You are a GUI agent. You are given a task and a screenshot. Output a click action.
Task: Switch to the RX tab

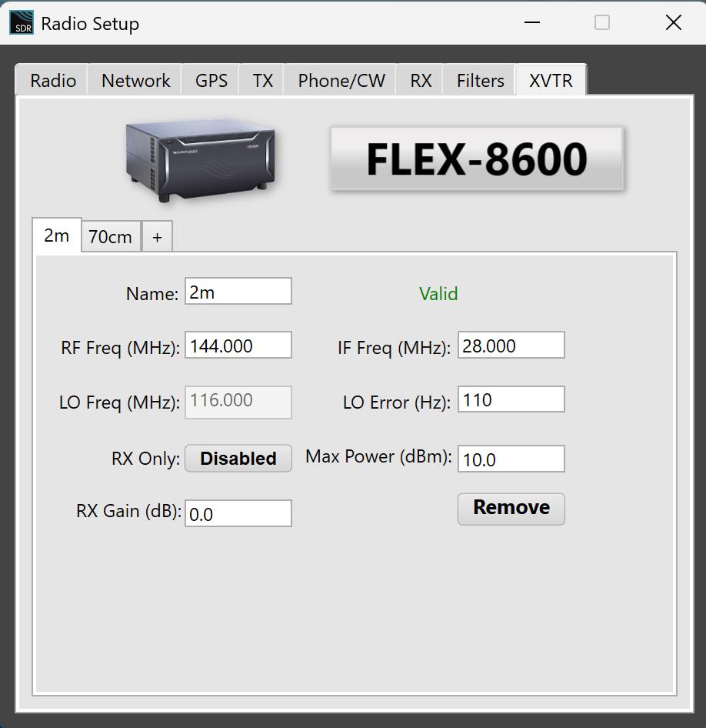click(420, 81)
